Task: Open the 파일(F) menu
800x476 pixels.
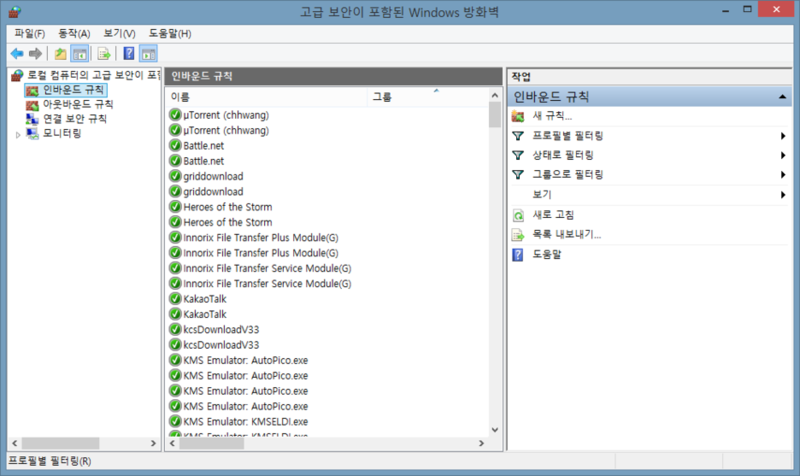Action: [x=30, y=34]
